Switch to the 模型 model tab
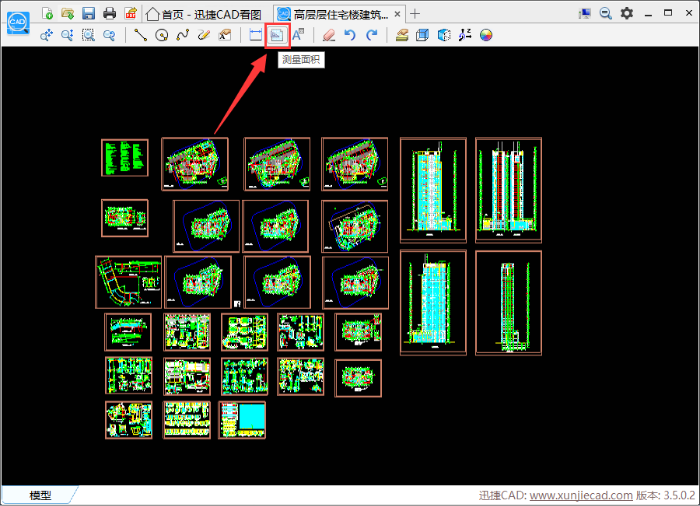The image size is (700, 506). click(40, 495)
